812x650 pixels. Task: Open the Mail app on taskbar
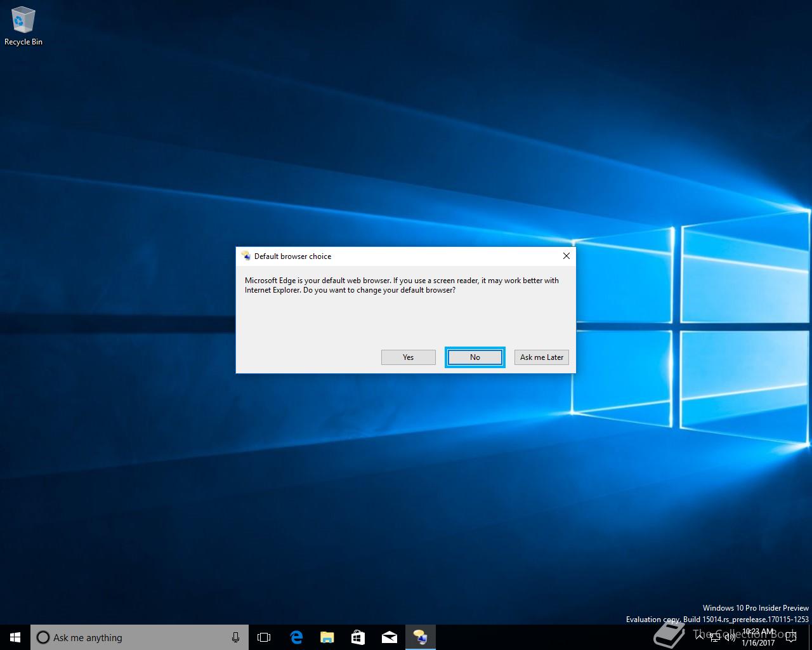click(389, 637)
